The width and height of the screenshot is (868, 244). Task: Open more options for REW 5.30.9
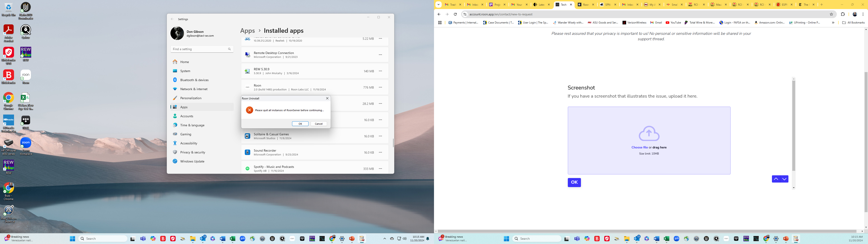(x=380, y=71)
